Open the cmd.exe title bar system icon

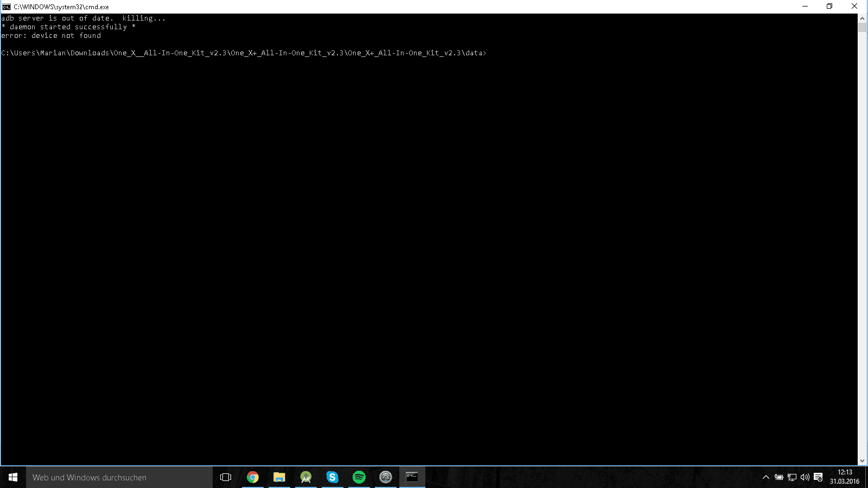click(x=6, y=7)
